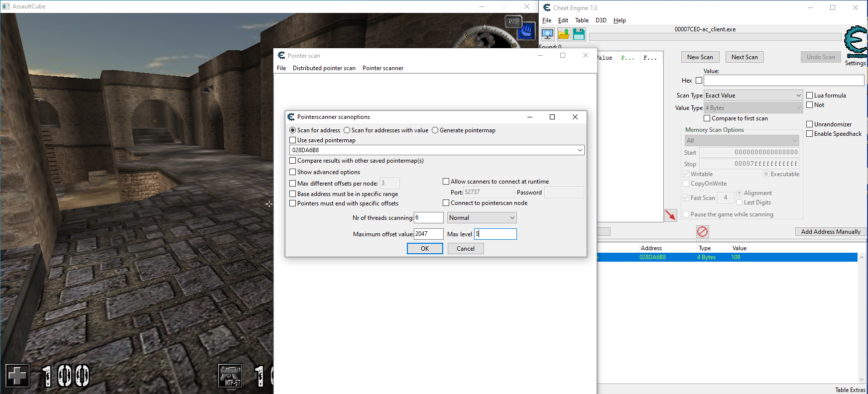Image resolution: width=868 pixels, height=394 pixels.
Task: Open the Distributed pointer scan menu
Action: click(324, 68)
